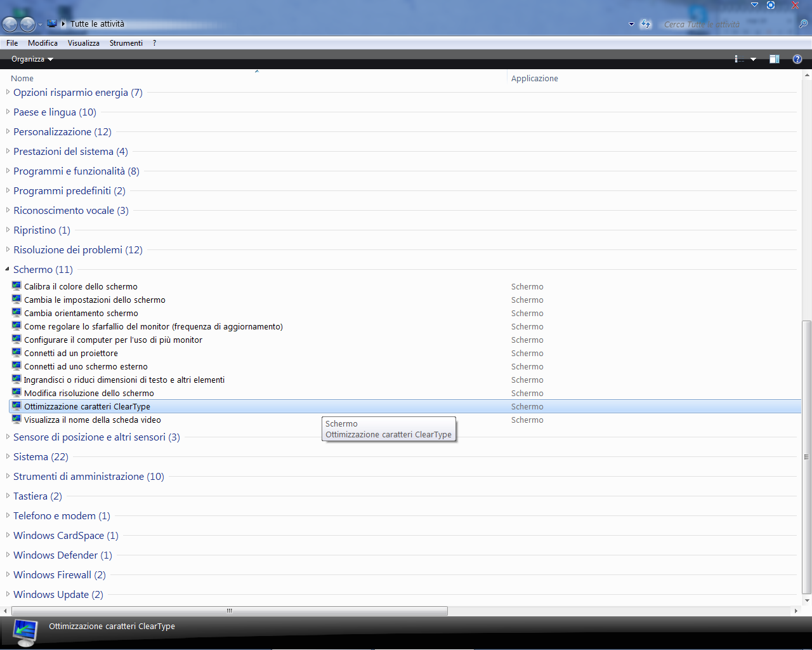The image size is (812, 650).
Task: Sort by the Nome column header
Action: [x=22, y=78]
